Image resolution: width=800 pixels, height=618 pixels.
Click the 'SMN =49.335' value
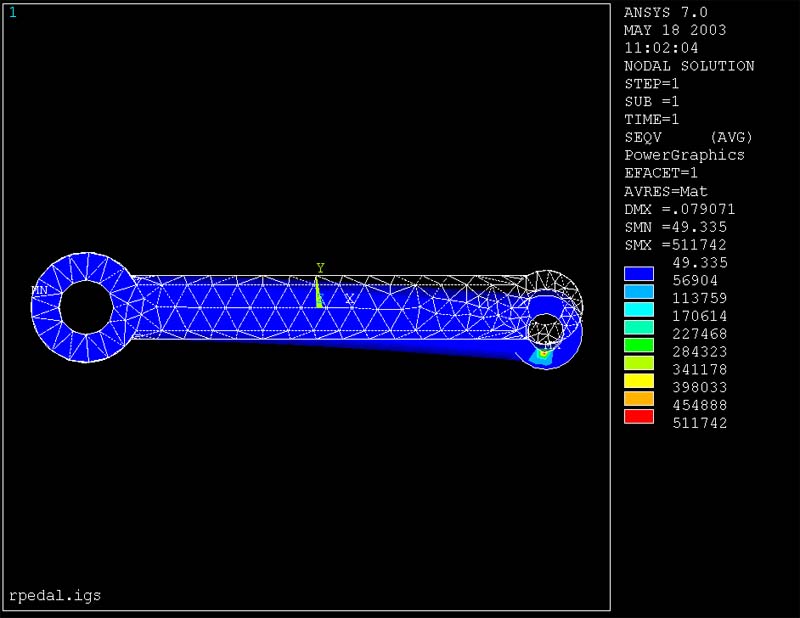pos(676,227)
